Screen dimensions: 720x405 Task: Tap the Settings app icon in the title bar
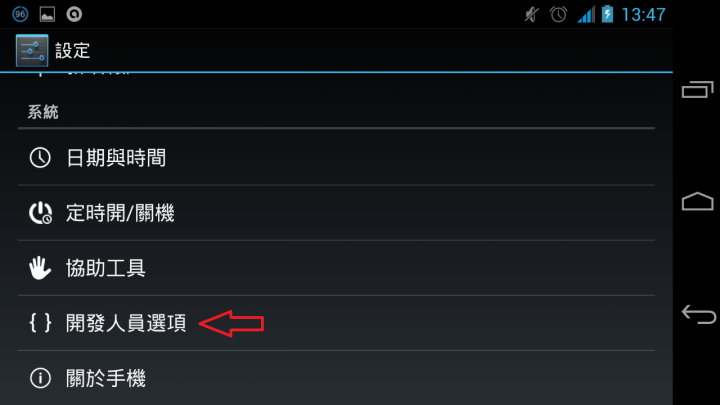coord(32,51)
